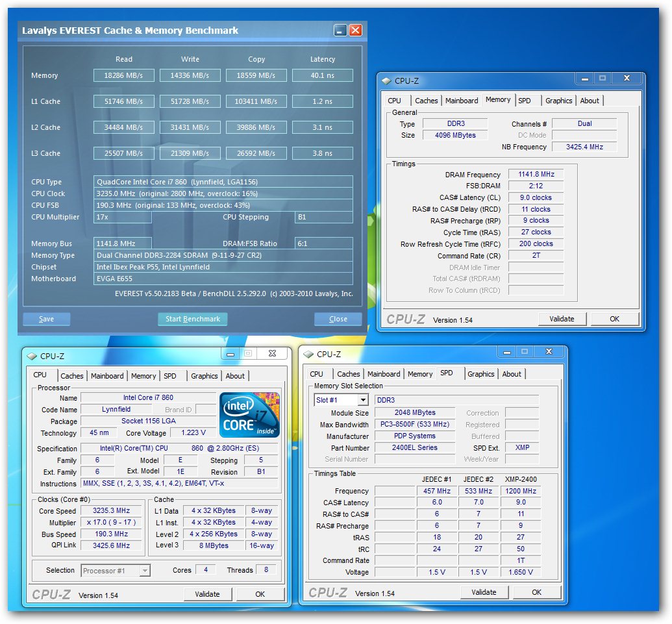Minimize the EVEREST benchmark window
The image size is (672, 624).
click(x=340, y=31)
